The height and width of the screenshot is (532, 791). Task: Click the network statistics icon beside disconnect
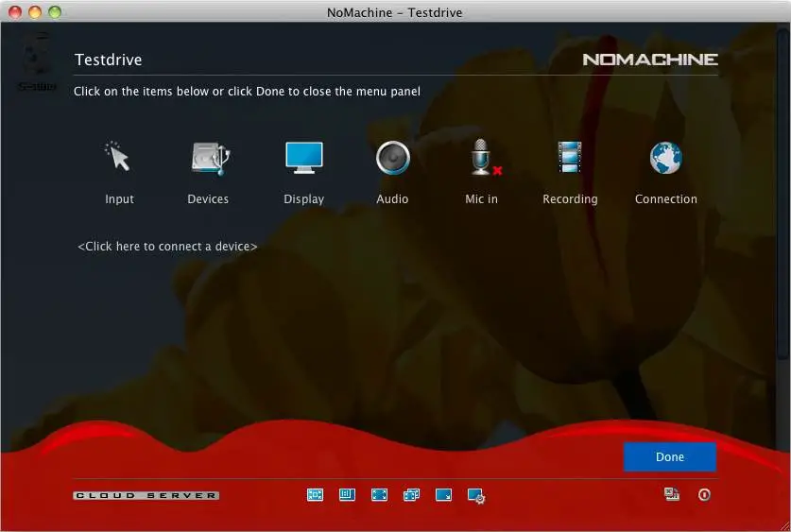(671, 494)
